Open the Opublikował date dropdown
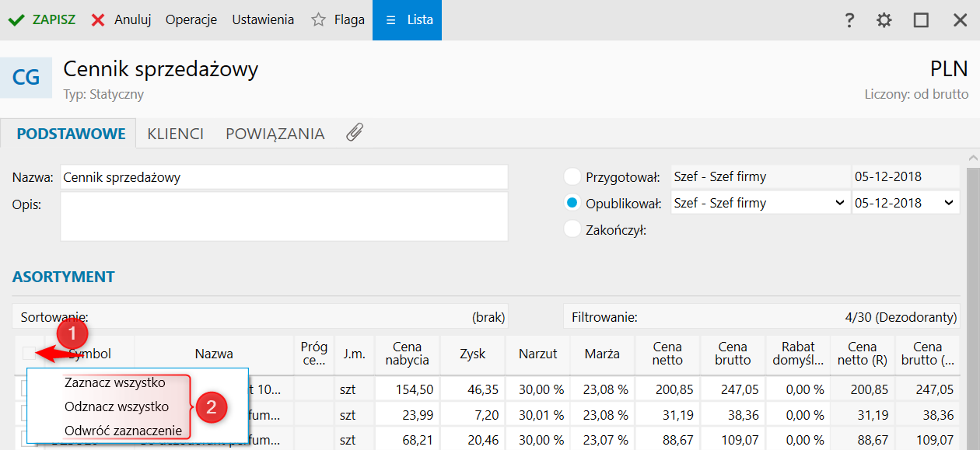 pyautogui.click(x=948, y=203)
